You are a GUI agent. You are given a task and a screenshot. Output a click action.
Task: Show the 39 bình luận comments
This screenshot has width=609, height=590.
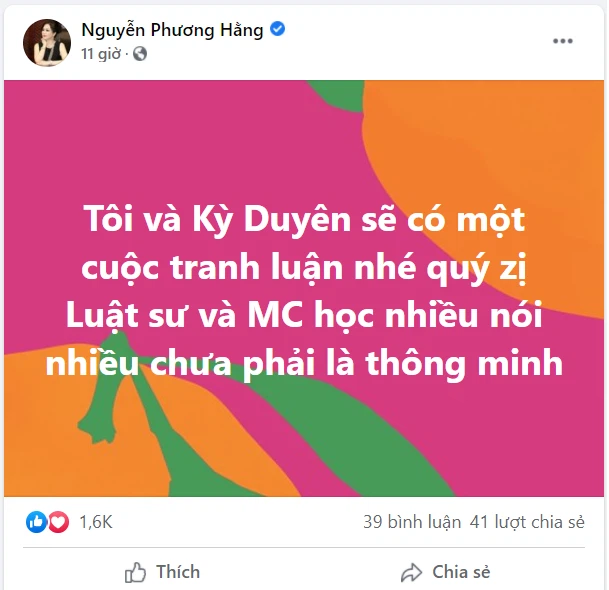pos(412,522)
